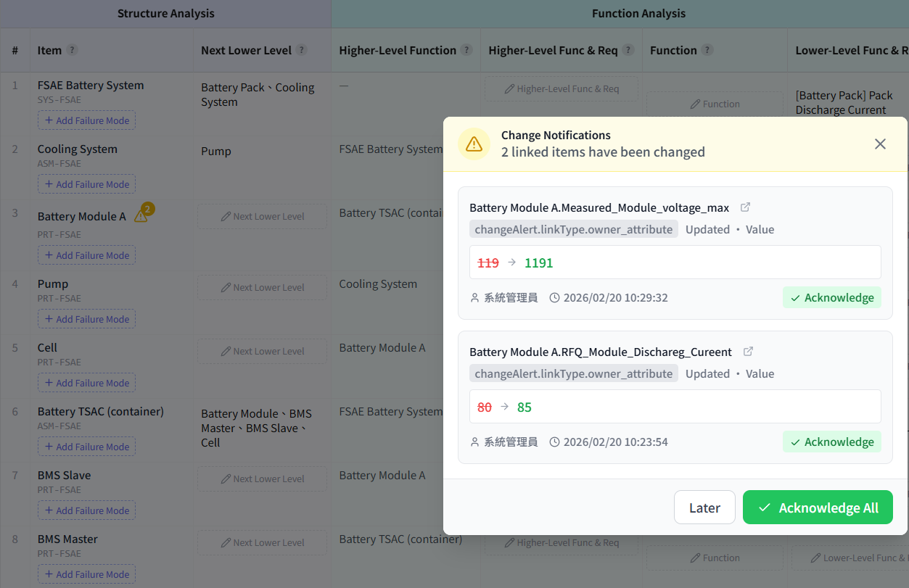This screenshot has height=588, width=909.
Task: Open external link for RFQ_Module_Dischareg_Cureent
Action: [748, 352]
